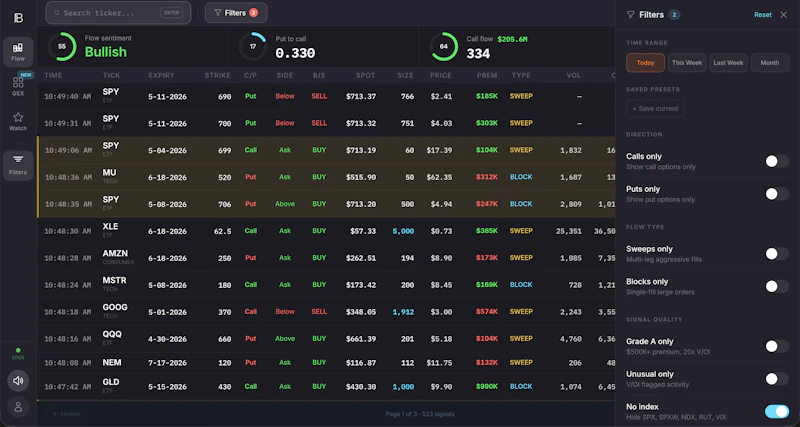This screenshot has height=427, width=800.
Task: Sort by the STRIKE column header
Action: point(218,76)
